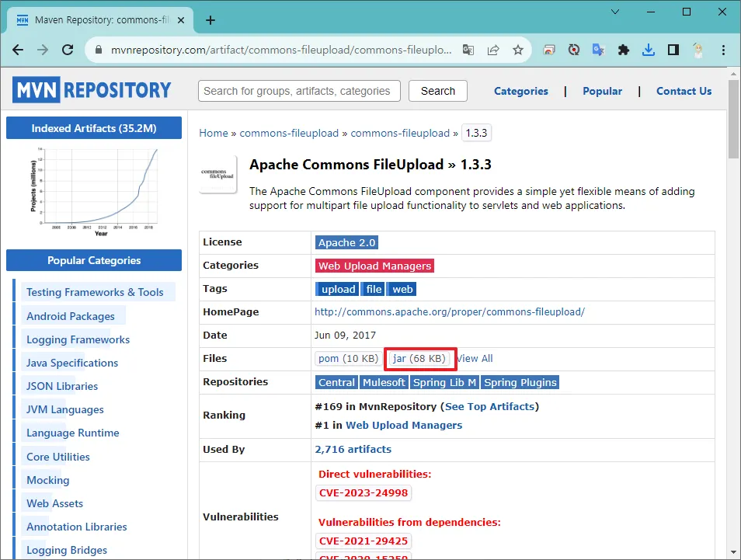Image resolution: width=741 pixels, height=560 pixels.
Task: Click the web tag
Action: (402, 289)
